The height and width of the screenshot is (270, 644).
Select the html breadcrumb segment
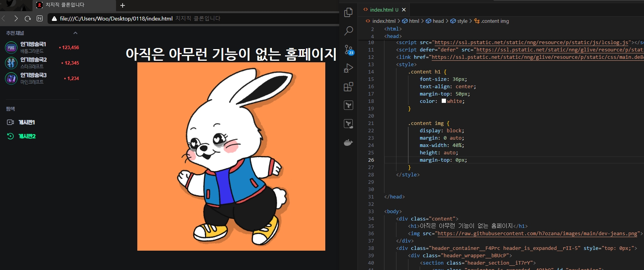pyautogui.click(x=411, y=21)
